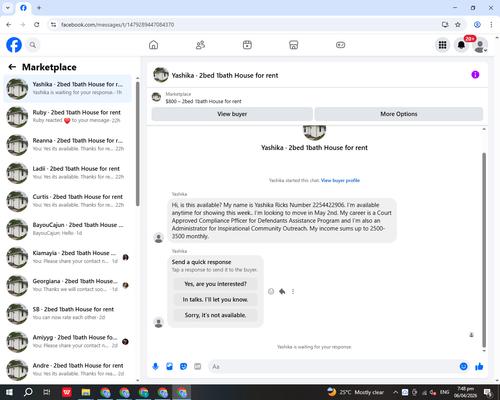Open the taskbar clock and date
The width and height of the screenshot is (500, 400).
coord(465,392)
